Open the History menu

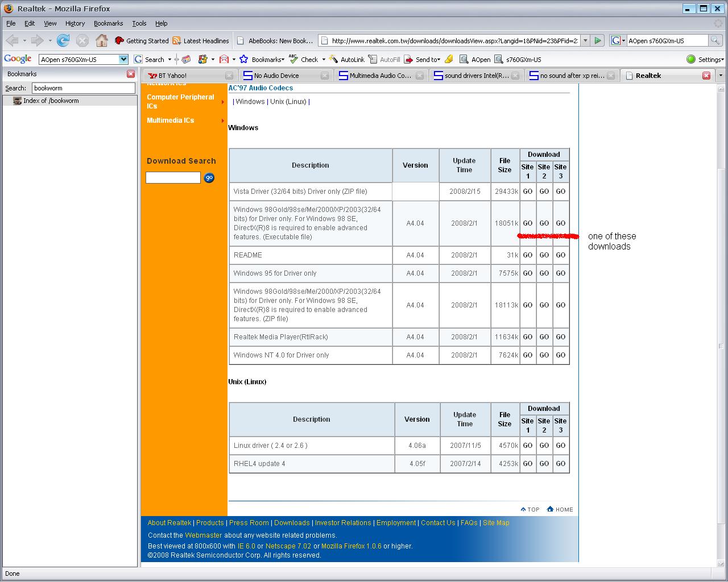(x=75, y=23)
